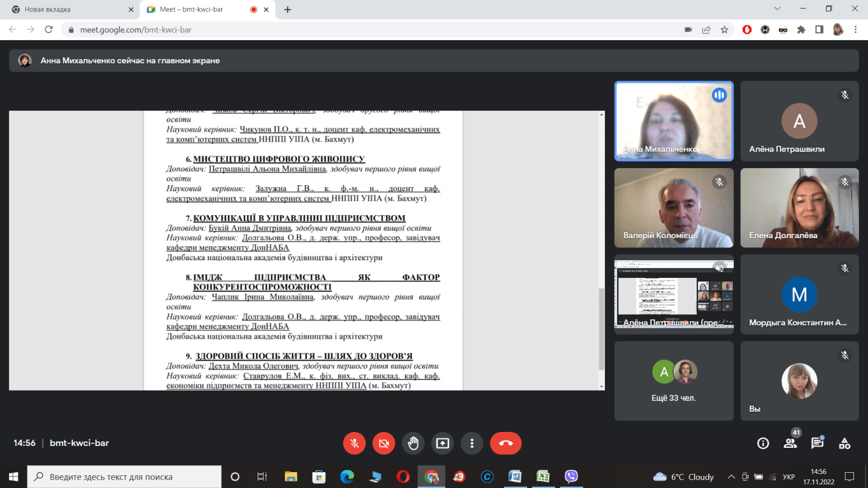
Task: Bookmark this page star icon
Action: (x=724, y=29)
